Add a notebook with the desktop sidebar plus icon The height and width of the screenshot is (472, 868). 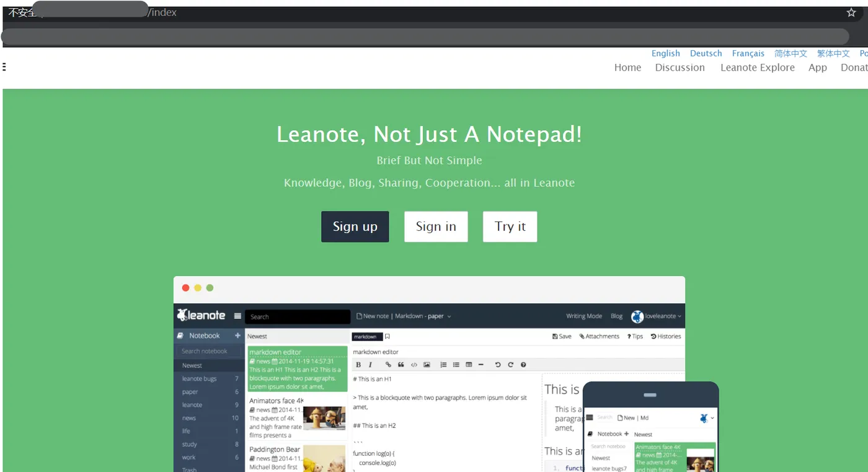pyautogui.click(x=237, y=336)
